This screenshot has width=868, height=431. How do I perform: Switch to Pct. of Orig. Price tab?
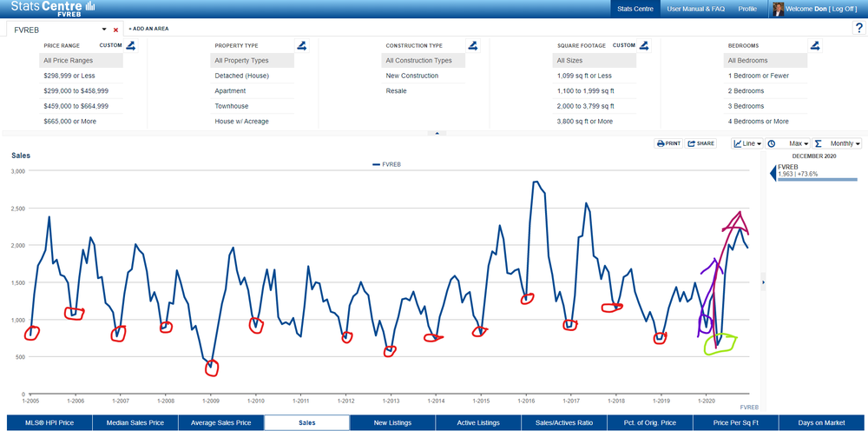650,422
